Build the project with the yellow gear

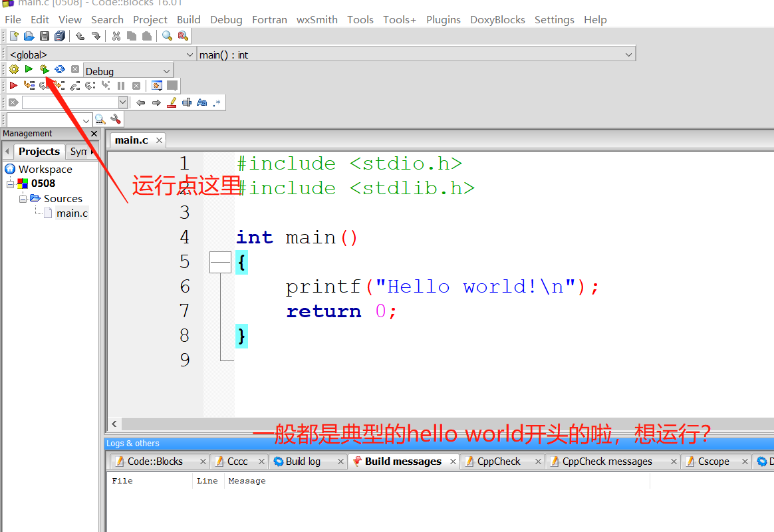click(14, 69)
